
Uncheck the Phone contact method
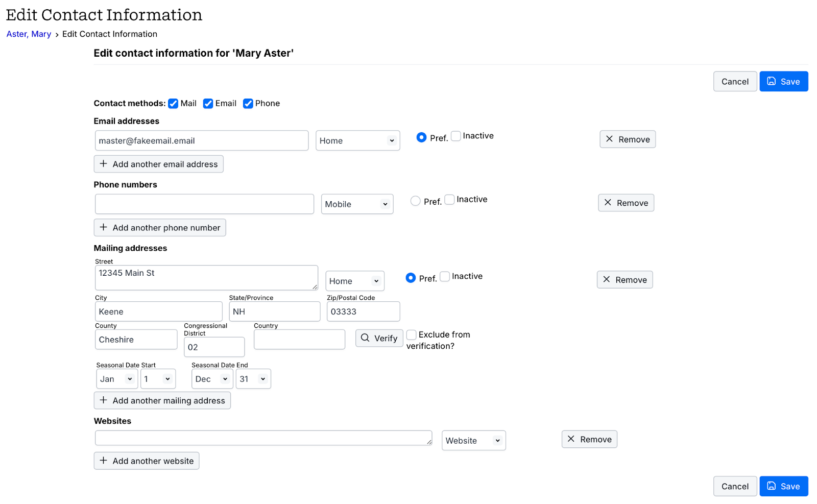click(248, 104)
